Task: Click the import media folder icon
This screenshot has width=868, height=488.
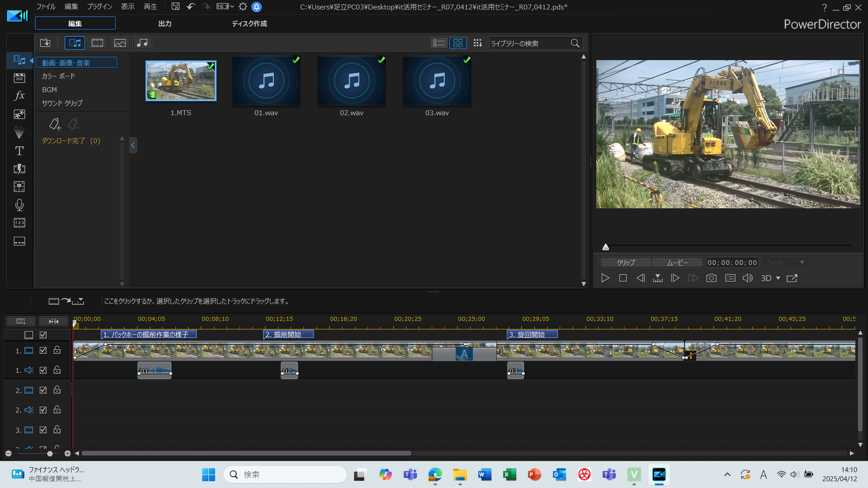Action: click(x=45, y=43)
